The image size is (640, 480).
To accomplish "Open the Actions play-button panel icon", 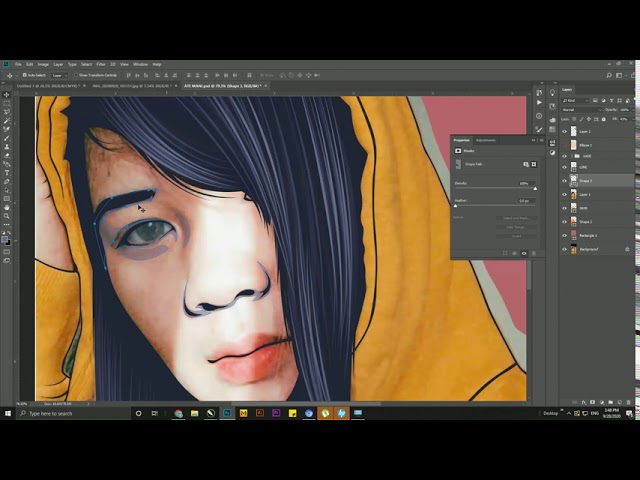I will pyautogui.click(x=539, y=102).
